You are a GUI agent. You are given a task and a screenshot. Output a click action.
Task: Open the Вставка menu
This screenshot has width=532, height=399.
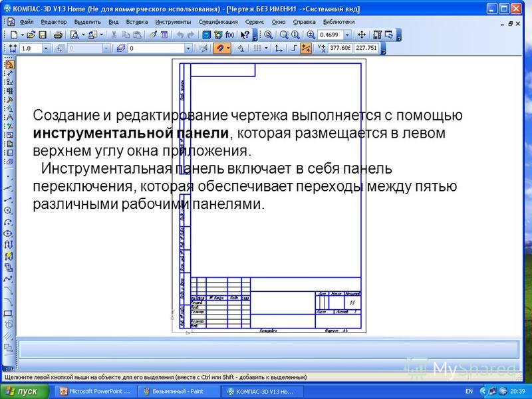[x=137, y=22]
